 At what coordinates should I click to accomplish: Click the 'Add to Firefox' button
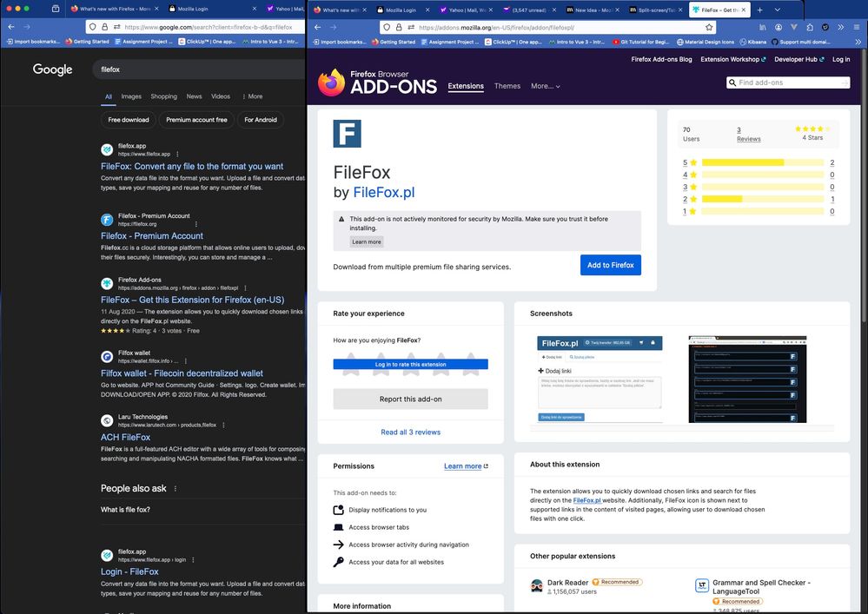611,265
